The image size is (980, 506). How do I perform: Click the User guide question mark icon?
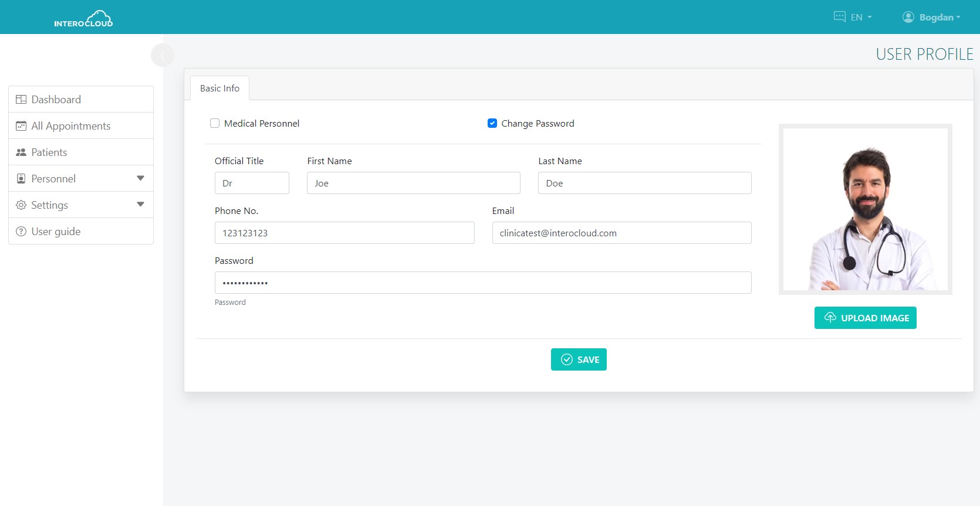[x=21, y=232]
